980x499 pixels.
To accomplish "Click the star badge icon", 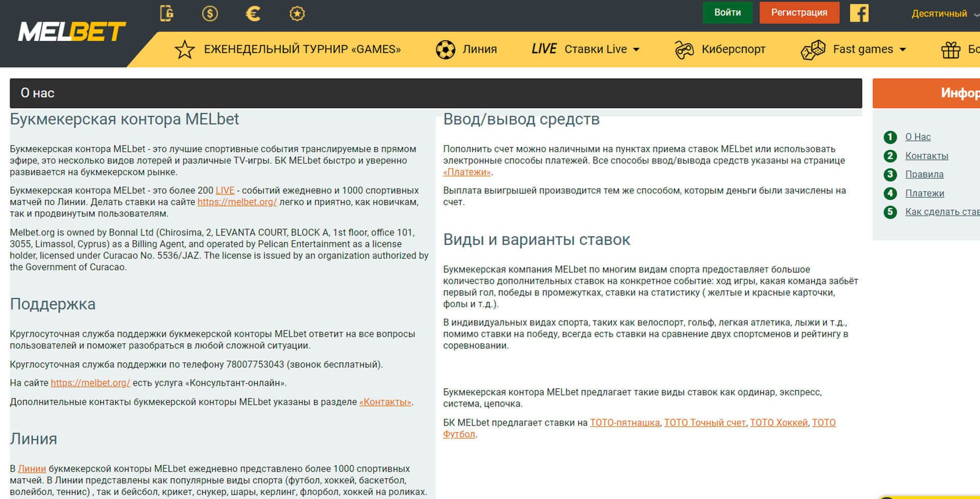I will (297, 13).
